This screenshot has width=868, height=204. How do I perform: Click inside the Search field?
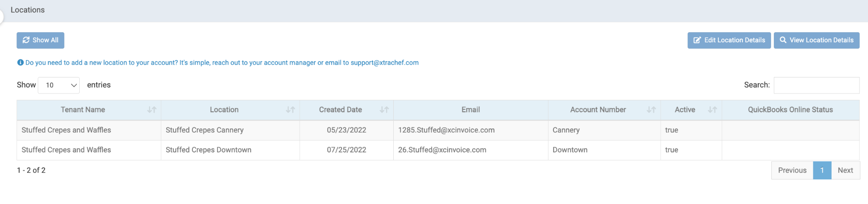click(816, 85)
